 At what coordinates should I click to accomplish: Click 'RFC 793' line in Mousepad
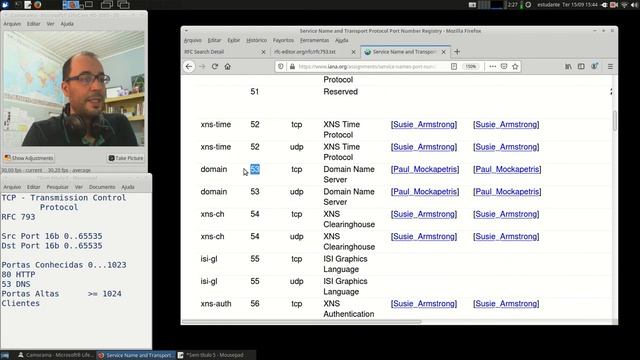18,217
